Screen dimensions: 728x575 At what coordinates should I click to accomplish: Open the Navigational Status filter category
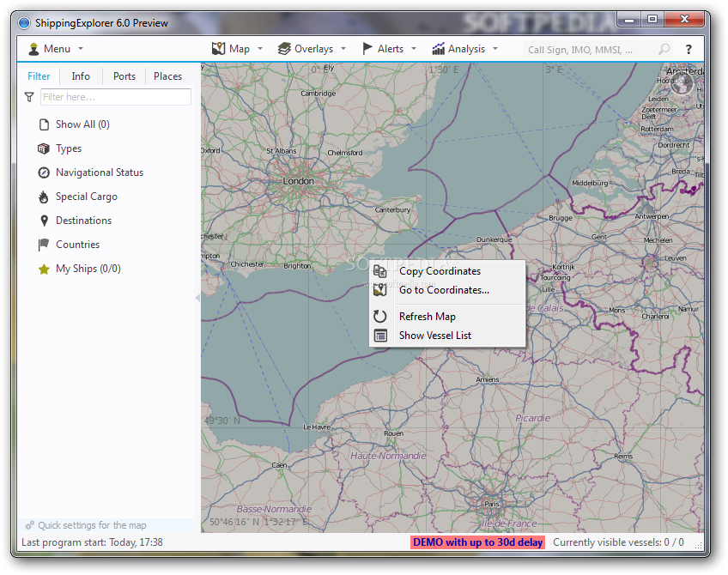tap(100, 172)
